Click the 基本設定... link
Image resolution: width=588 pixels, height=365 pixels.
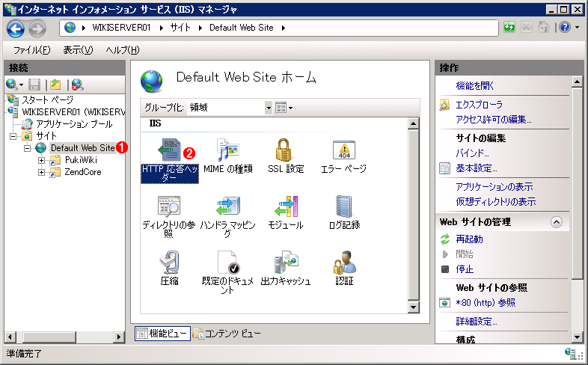click(477, 168)
